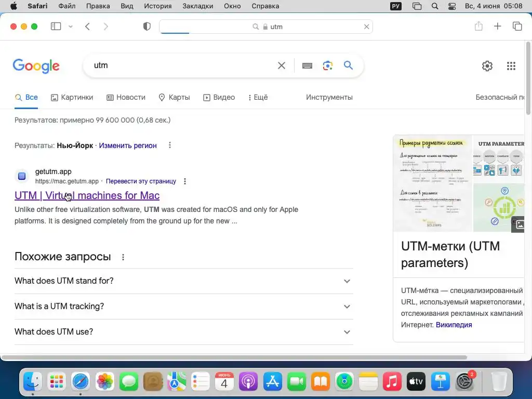
Task: Switch to the Картинки tab
Action: pos(72,97)
